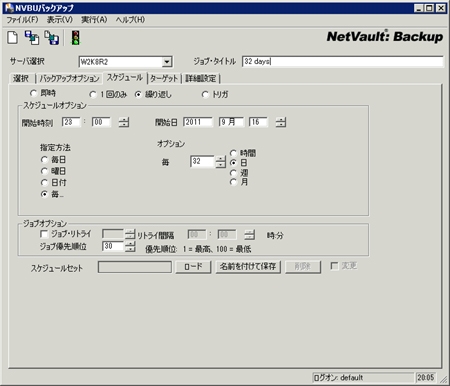Click the traffic light submit icon
The image size is (450, 386).
point(76,37)
